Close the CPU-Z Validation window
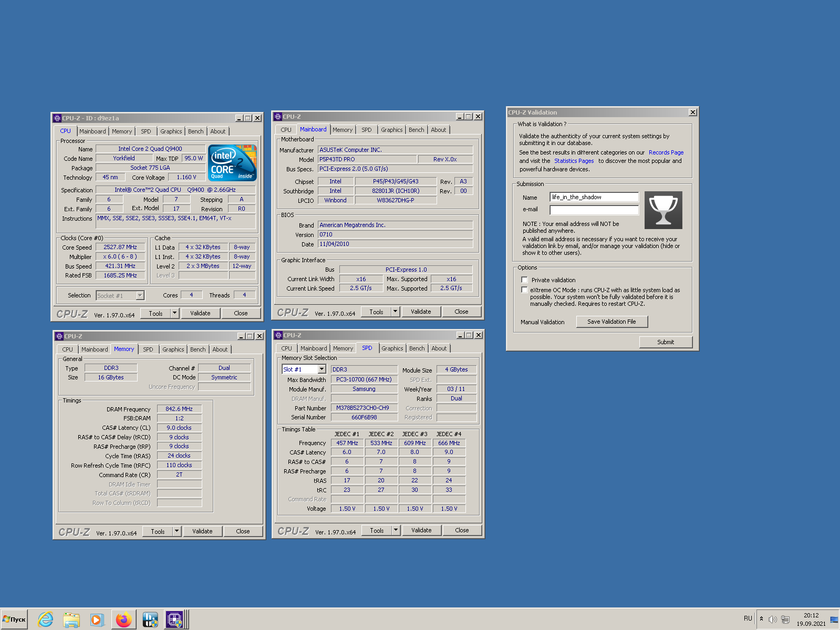 pyautogui.click(x=693, y=112)
